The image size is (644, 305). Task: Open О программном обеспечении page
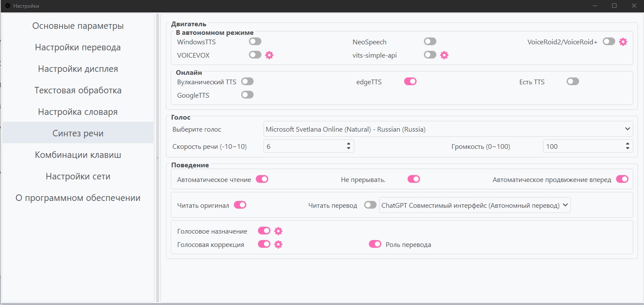tap(78, 198)
